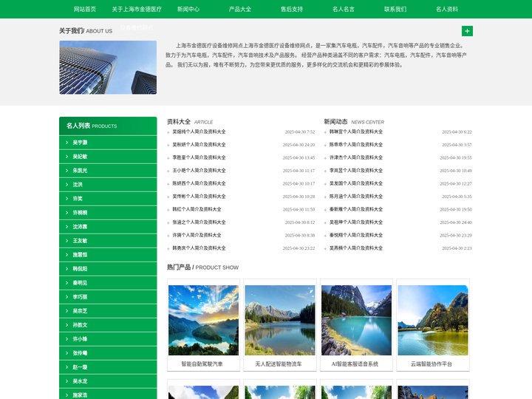Go to 联系我们 in the top menu
Viewport: 532px width, 399px height.
395,9
